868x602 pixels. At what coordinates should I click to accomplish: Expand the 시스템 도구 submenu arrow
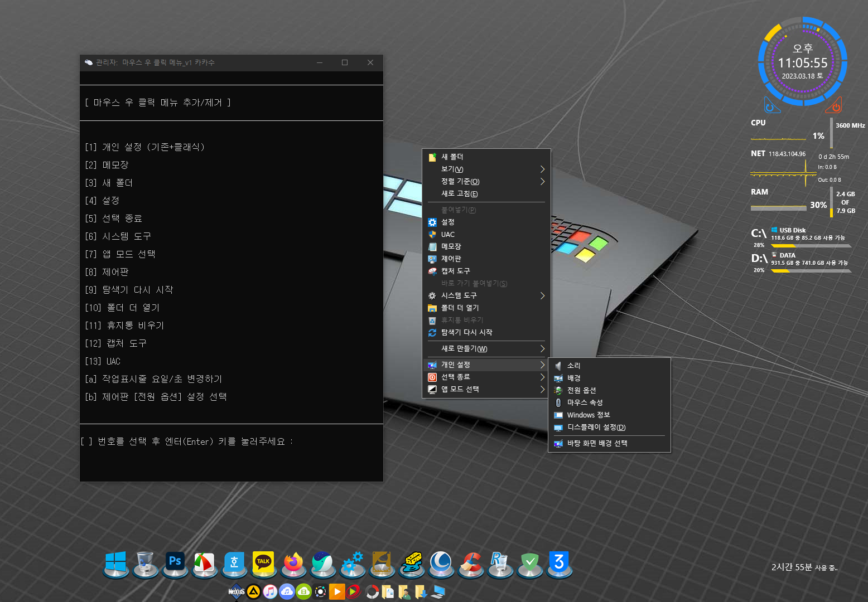542,295
